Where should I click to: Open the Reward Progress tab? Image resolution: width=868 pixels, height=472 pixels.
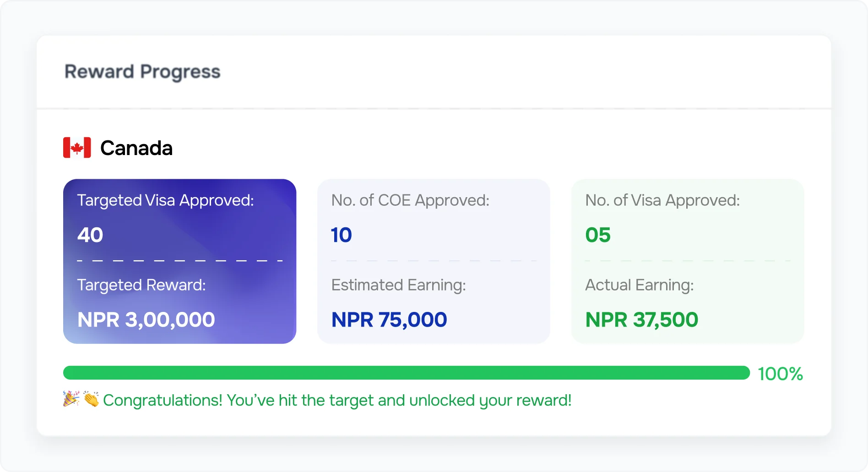point(142,71)
